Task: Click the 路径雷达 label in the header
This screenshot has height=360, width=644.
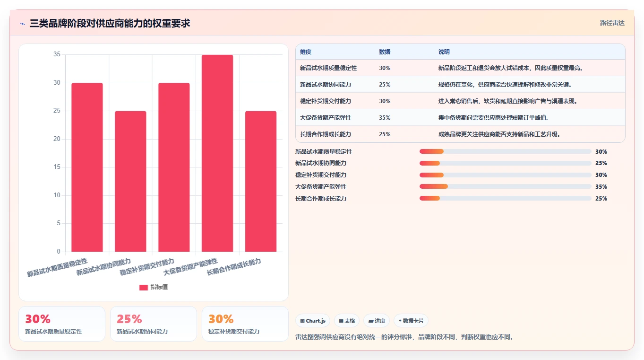Action: click(612, 23)
